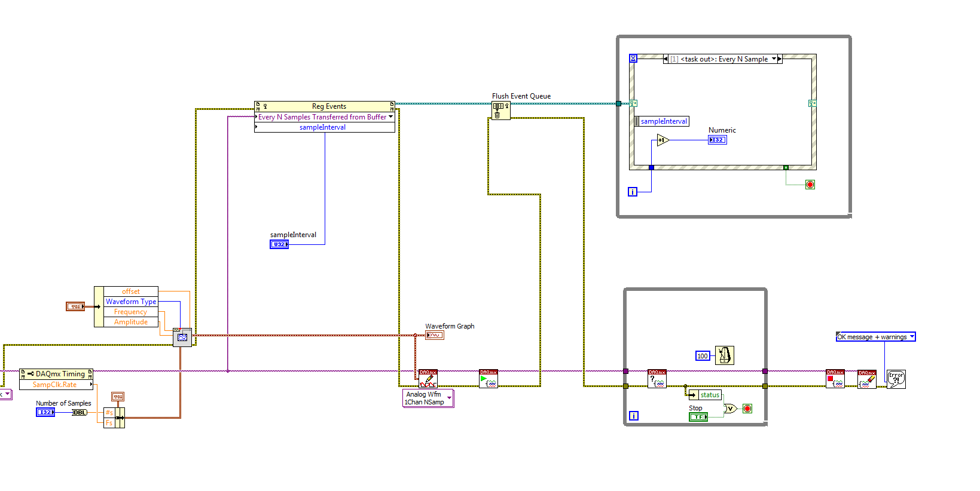This screenshot has width=980, height=491.
Task: Click the event structure timeout hourglass terminal
Action: (x=633, y=59)
